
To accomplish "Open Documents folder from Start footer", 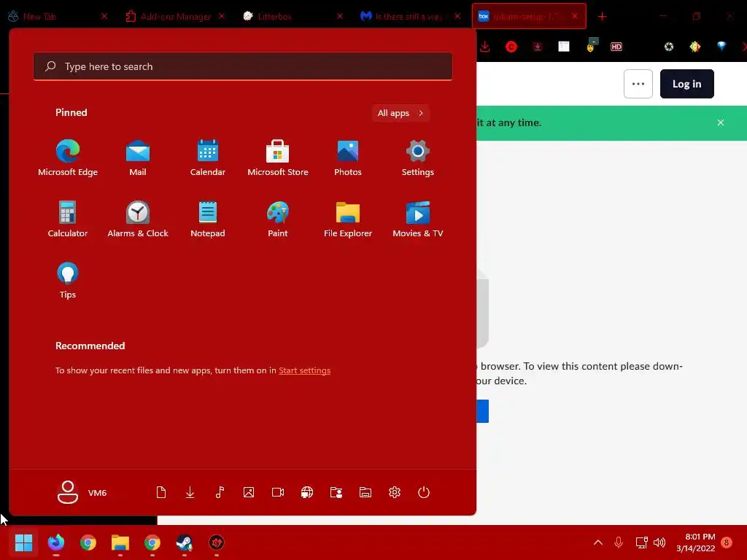I will coord(161,492).
